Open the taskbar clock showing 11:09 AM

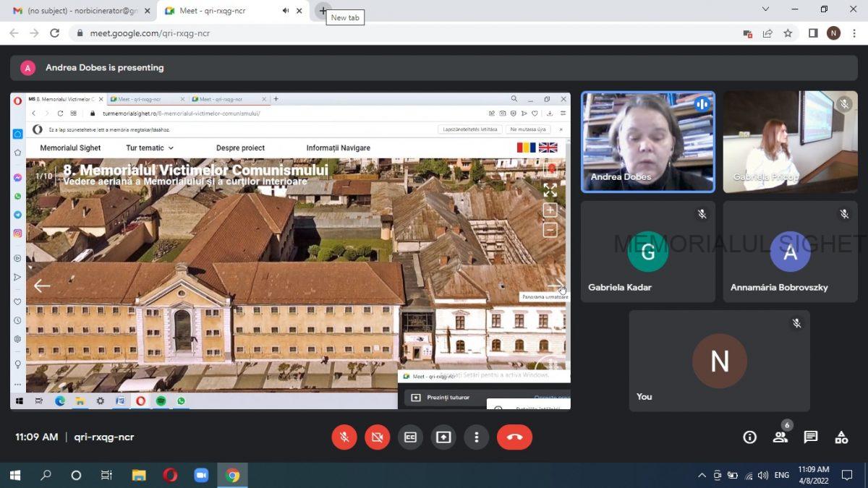[x=814, y=475]
